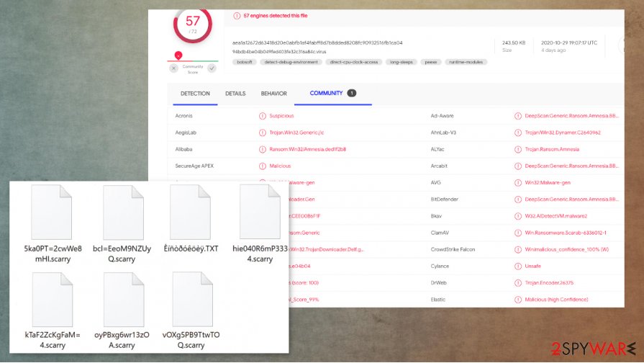Switch to the DETECTION tab
Screen dimensions: 644x363
coord(195,94)
